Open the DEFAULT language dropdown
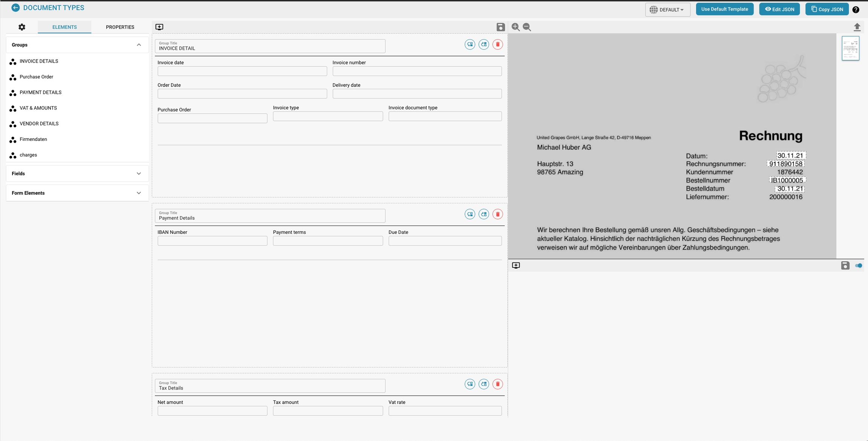This screenshot has height=441, width=868. click(x=668, y=10)
